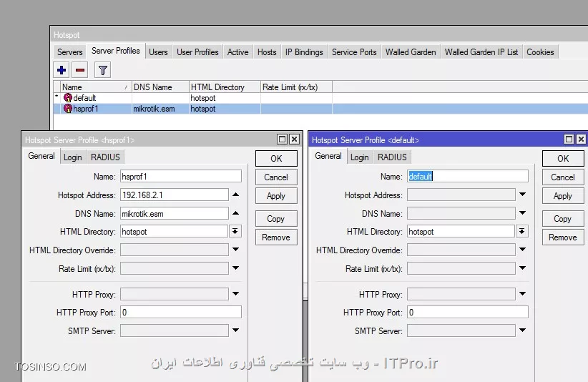Sort by the DNS Name column header
This screenshot has width=588, height=382.
[x=160, y=87]
